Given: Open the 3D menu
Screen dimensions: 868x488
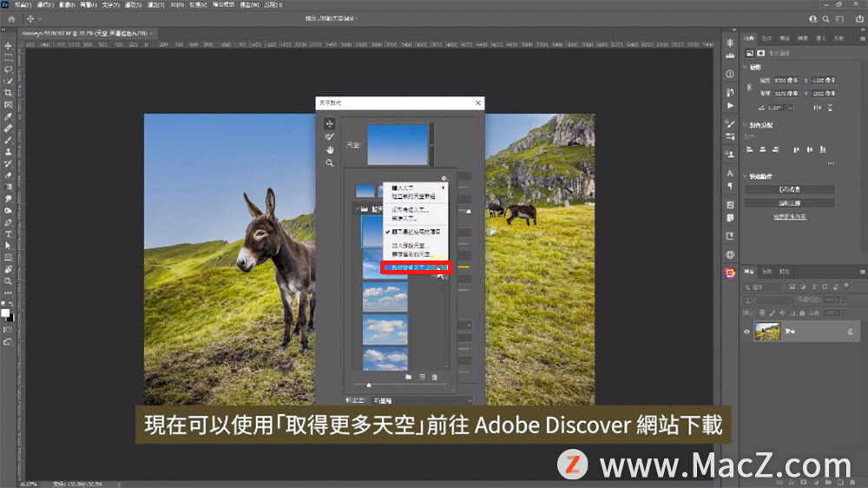Looking at the screenshot, I should (x=176, y=4).
